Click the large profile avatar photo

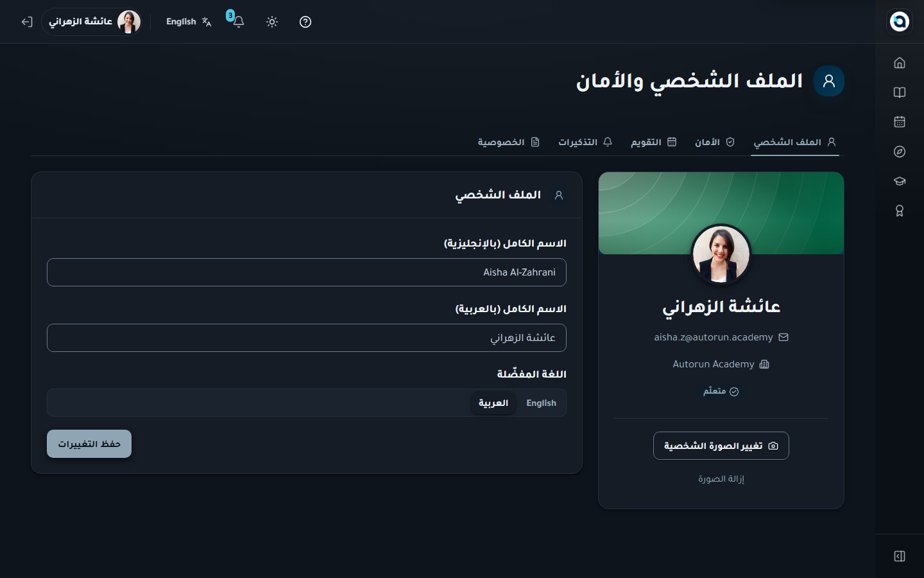(x=721, y=254)
